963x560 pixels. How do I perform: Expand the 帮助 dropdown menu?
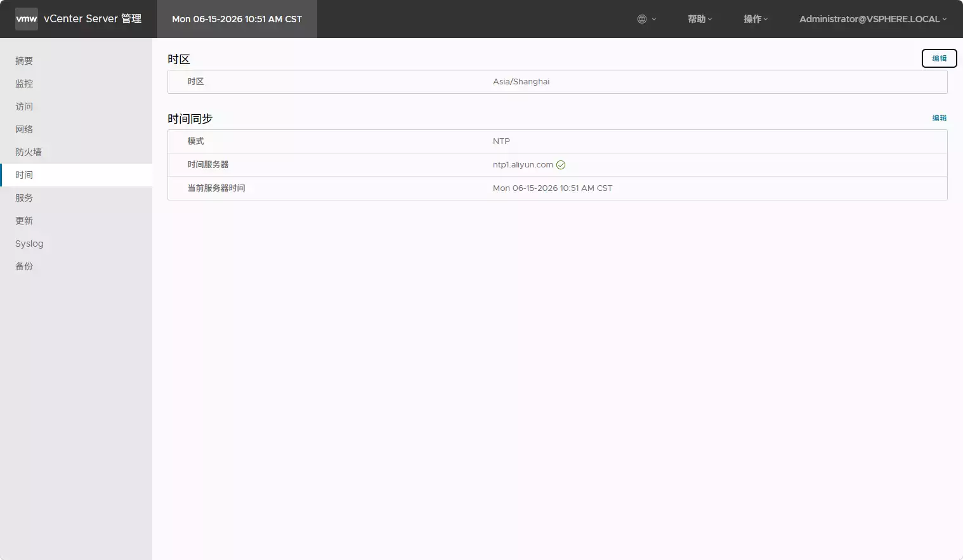[700, 19]
